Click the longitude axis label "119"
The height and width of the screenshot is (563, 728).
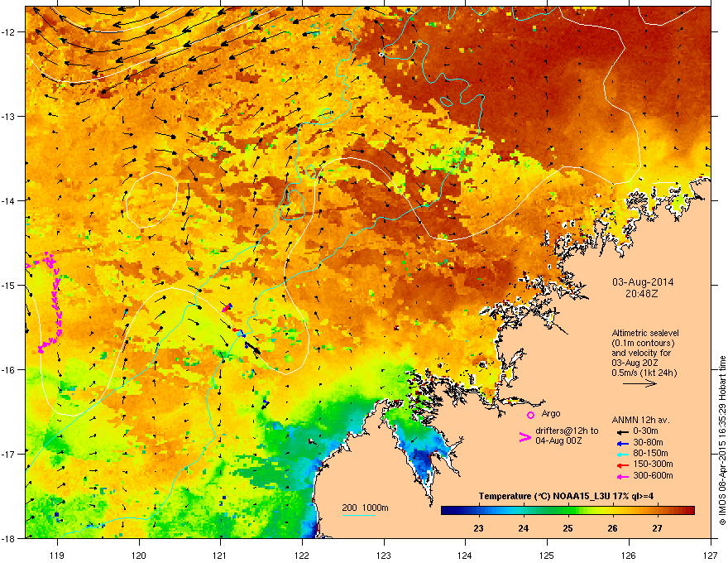(57, 555)
